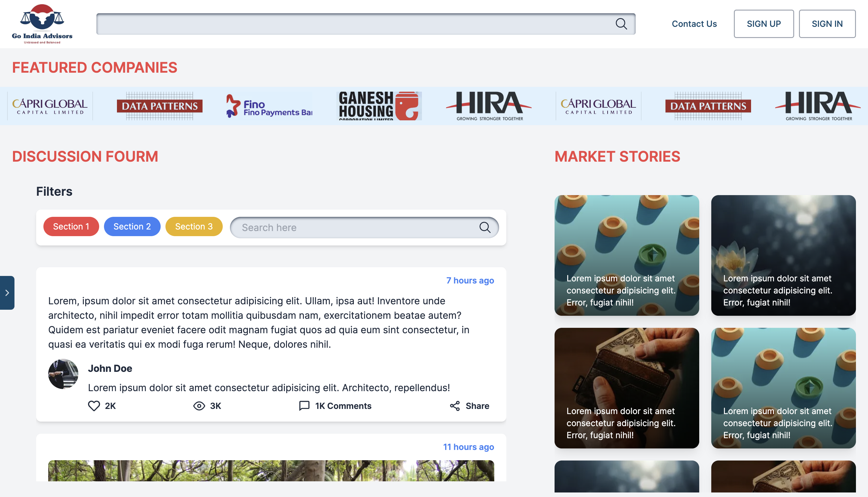Like the John Doe post with heart icon
This screenshot has width=868, height=497.
pyautogui.click(x=94, y=406)
